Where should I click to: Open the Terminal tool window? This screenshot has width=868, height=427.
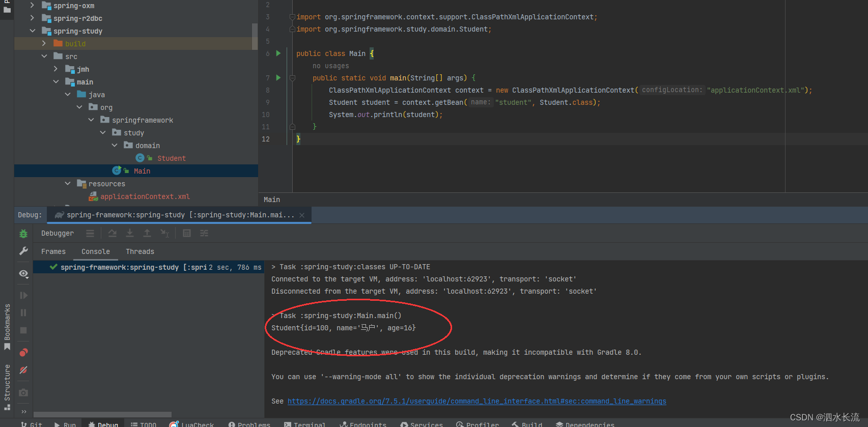(304, 424)
